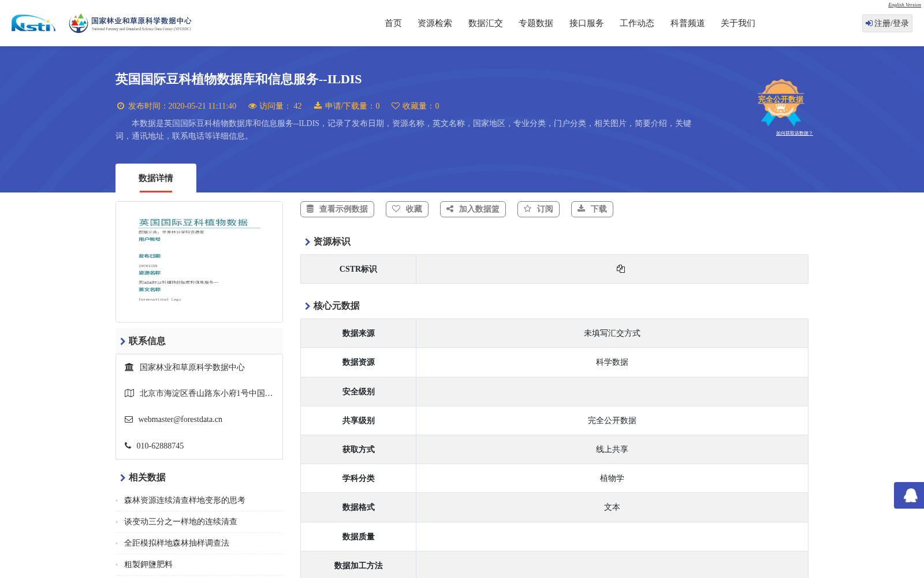The height and width of the screenshot is (578, 924).
Task: Click the download icon beside 申请/下载量
Action: 318,105
